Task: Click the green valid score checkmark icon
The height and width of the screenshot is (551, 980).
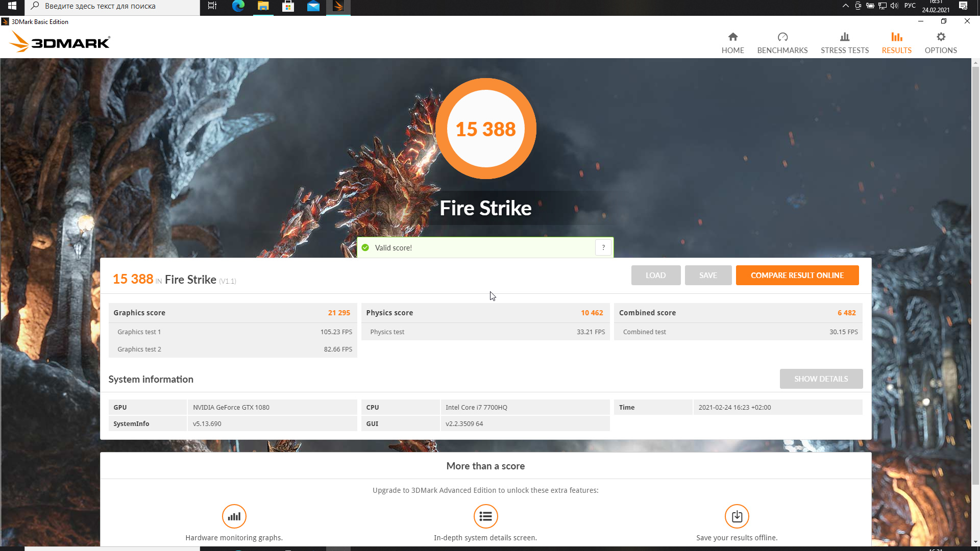Action: click(365, 247)
